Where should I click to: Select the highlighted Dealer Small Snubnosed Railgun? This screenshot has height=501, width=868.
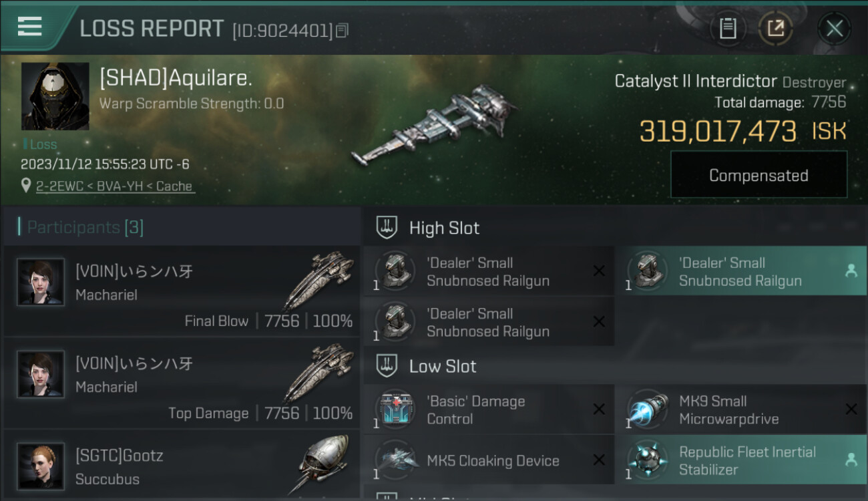740,271
